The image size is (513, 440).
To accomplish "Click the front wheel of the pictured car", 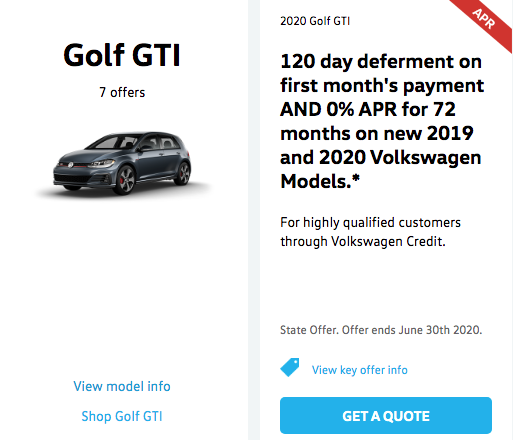I will (125, 180).
